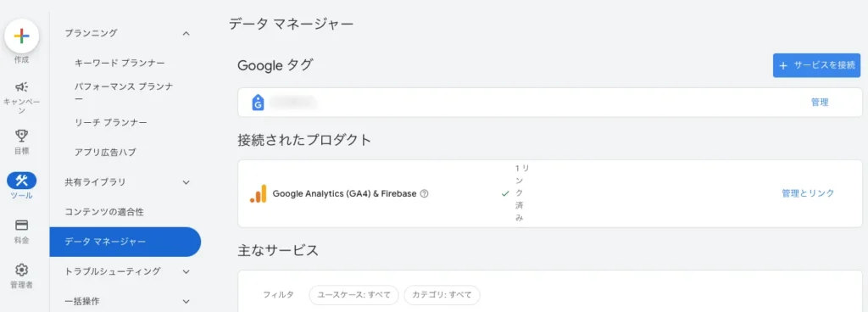Open the ツール wrench icon

pyautogui.click(x=21, y=181)
